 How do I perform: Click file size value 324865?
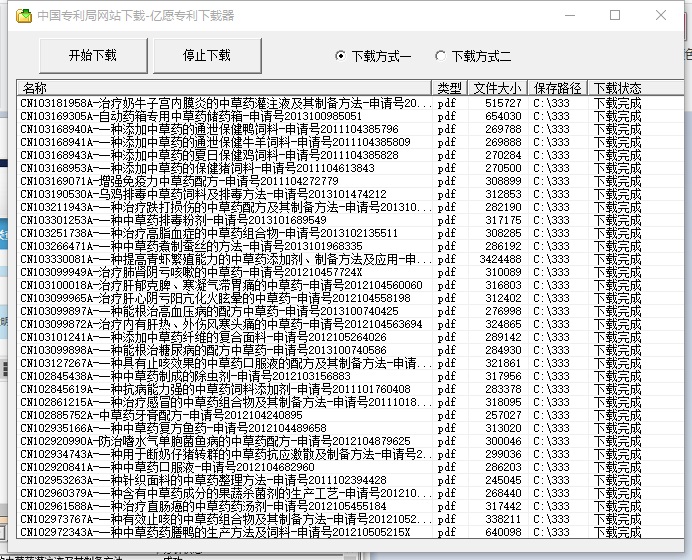[504, 324]
